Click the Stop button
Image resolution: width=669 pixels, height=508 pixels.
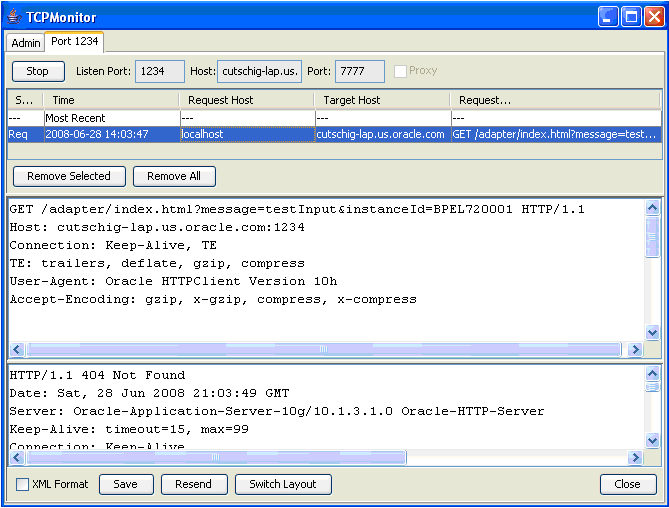coord(38,71)
